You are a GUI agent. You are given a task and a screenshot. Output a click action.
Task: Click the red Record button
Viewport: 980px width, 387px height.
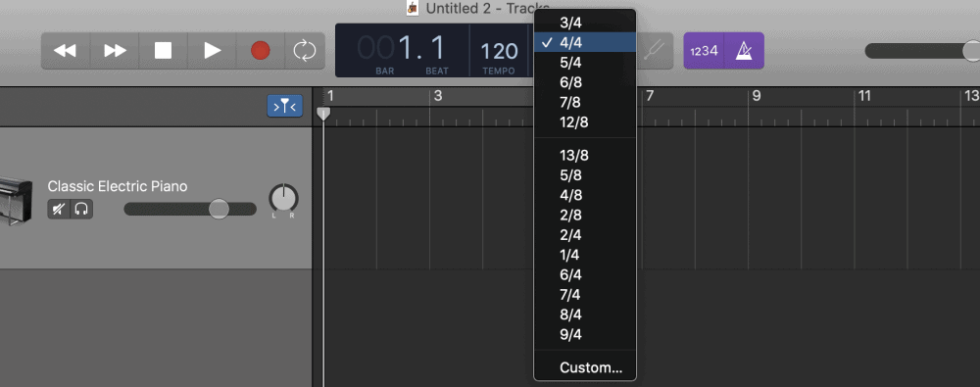point(260,51)
